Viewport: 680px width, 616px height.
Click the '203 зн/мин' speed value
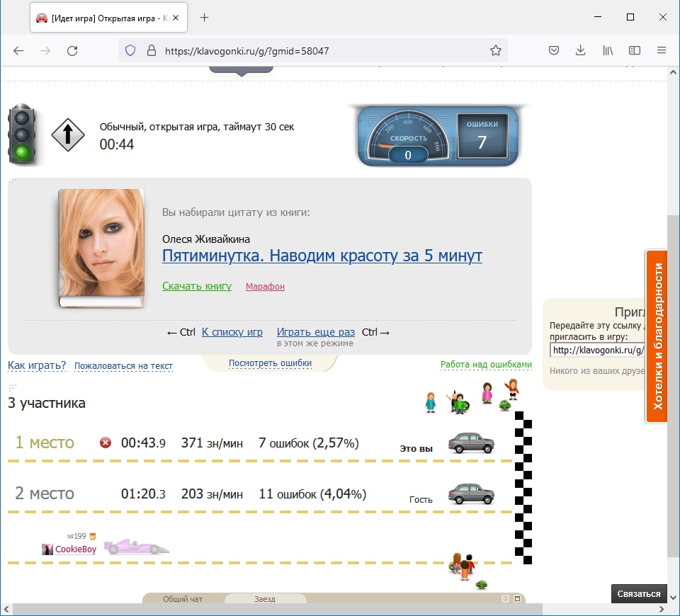[x=212, y=494]
